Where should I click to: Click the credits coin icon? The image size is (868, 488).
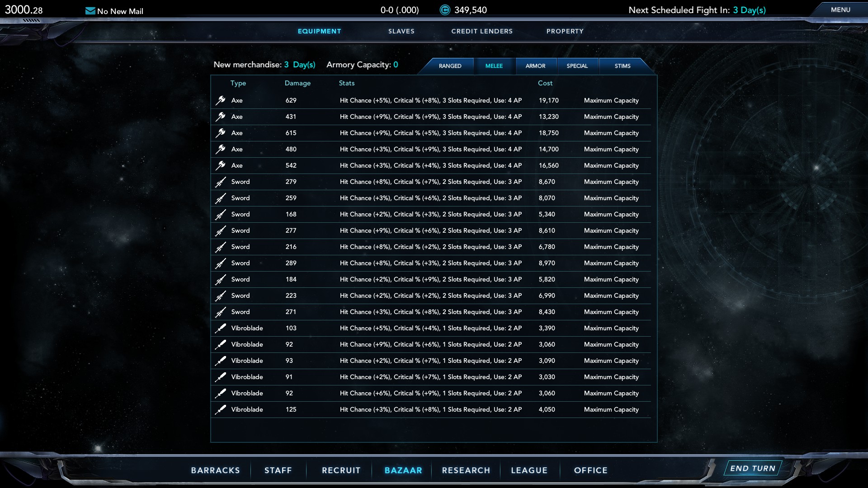click(445, 10)
